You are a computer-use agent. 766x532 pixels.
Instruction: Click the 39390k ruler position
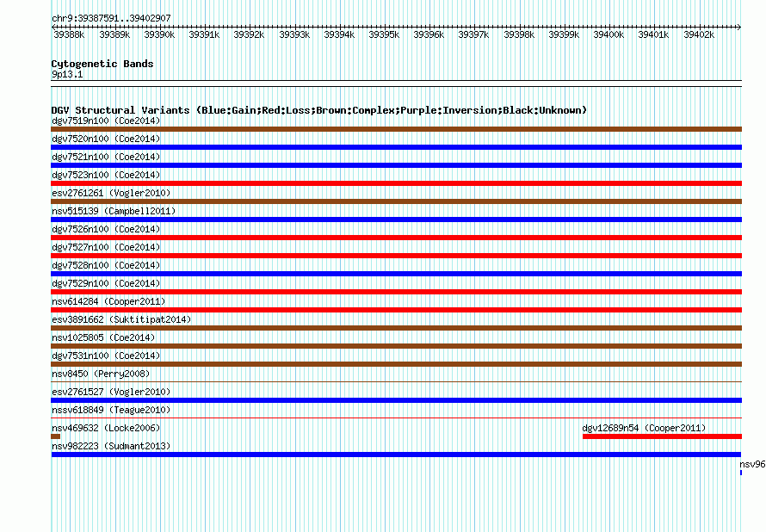159,34
